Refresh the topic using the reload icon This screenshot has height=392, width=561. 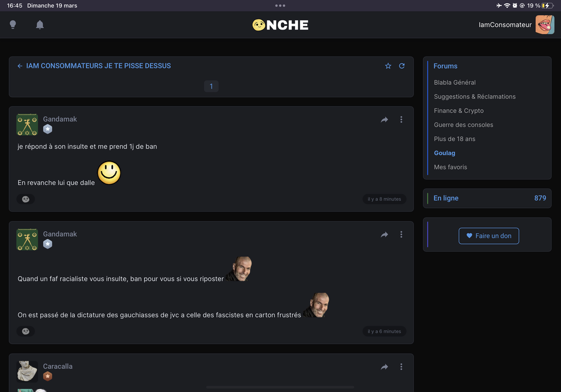click(402, 66)
